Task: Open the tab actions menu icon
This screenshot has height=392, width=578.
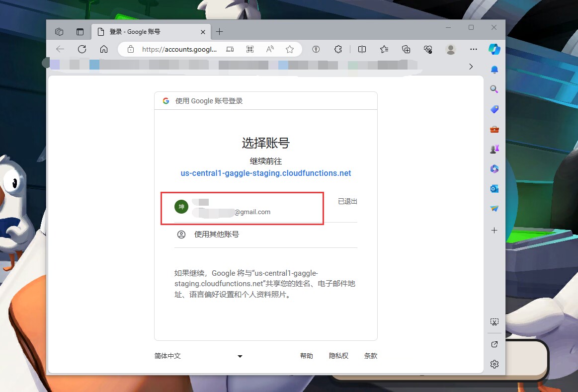Action: coord(80,32)
